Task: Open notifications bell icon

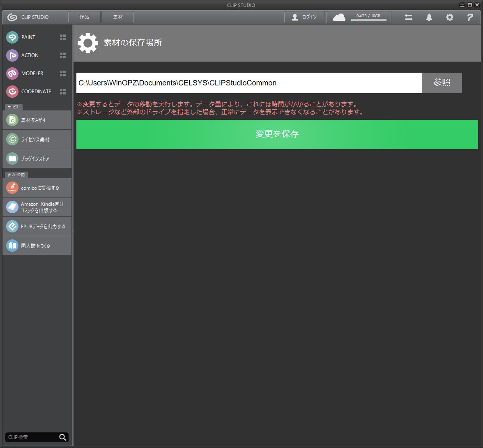Action: click(429, 17)
